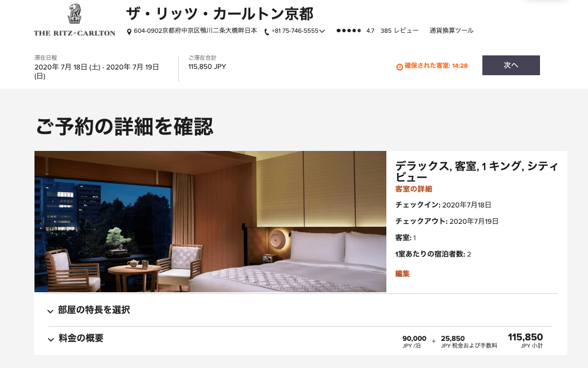This screenshot has height=368, width=588.
Task: Open the 385 レビュー reviews link
Action: tap(399, 31)
